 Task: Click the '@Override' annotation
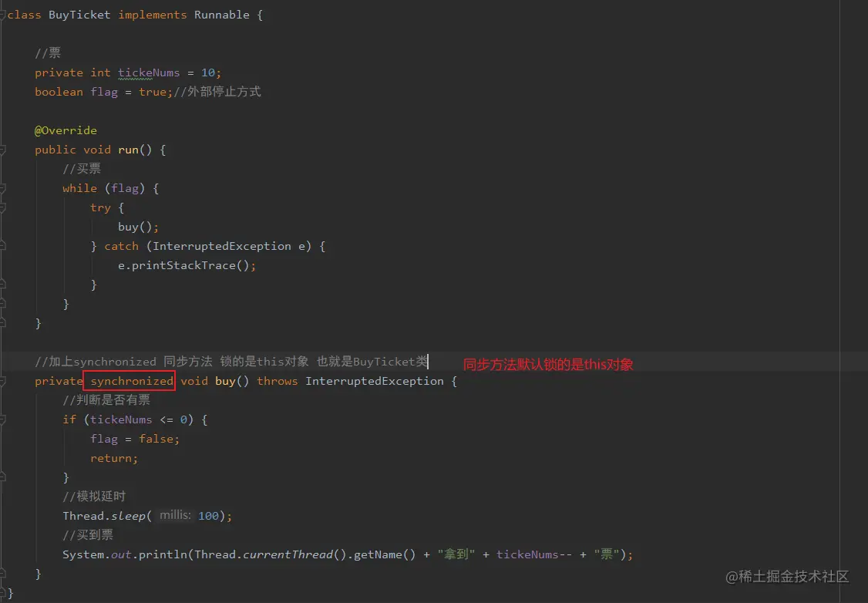pos(66,130)
